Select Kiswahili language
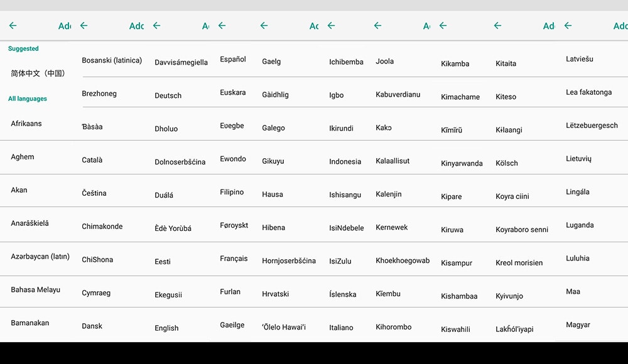This screenshot has width=628, height=364. (455, 329)
